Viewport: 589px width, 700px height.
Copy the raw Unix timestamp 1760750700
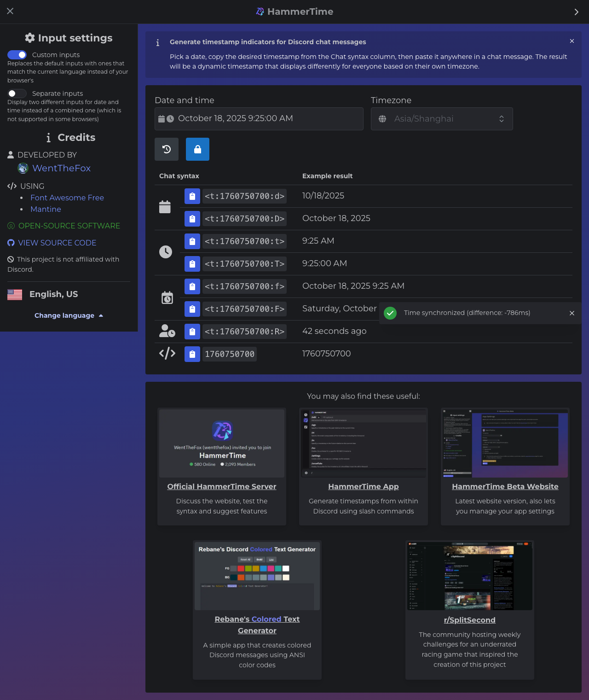click(x=192, y=354)
